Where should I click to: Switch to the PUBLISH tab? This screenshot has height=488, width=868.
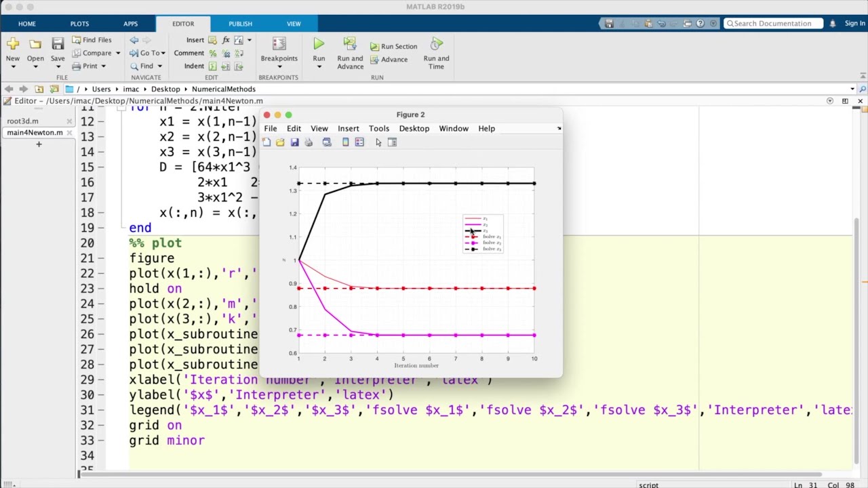tap(240, 24)
